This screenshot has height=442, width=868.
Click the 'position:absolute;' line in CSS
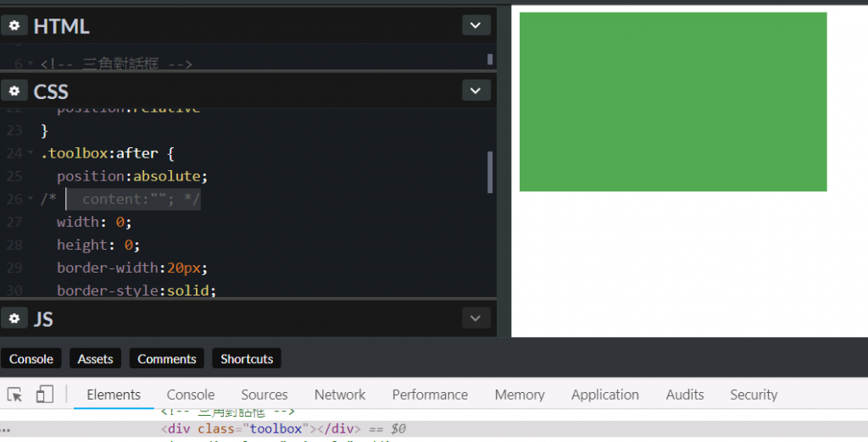click(x=132, y=176)
